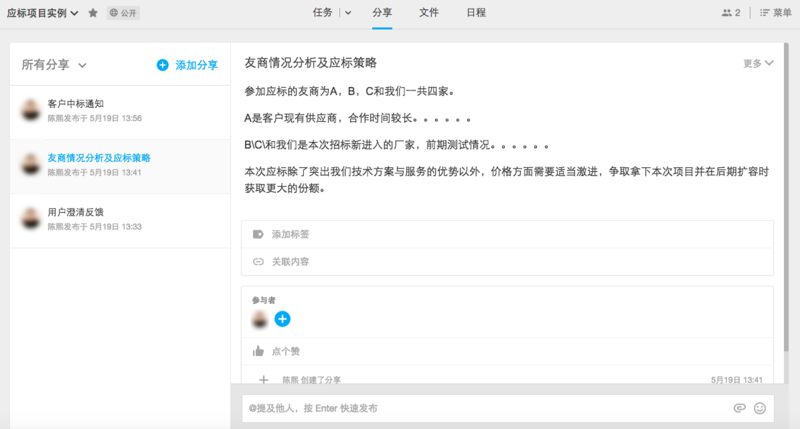Click the detail panel vertical scrollbar

786,196
